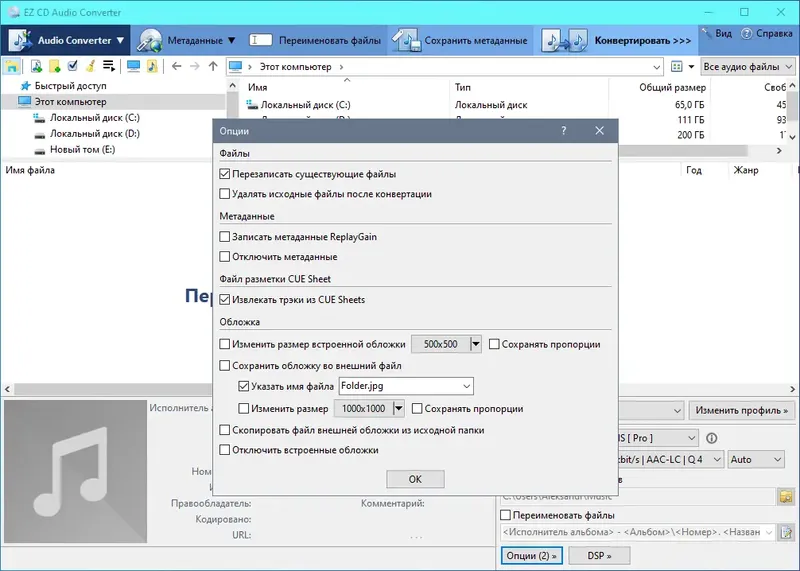Select Локальный диск (D:) in folder tree
The width and height of the screenshot is (800, 571).
[94, 134]
